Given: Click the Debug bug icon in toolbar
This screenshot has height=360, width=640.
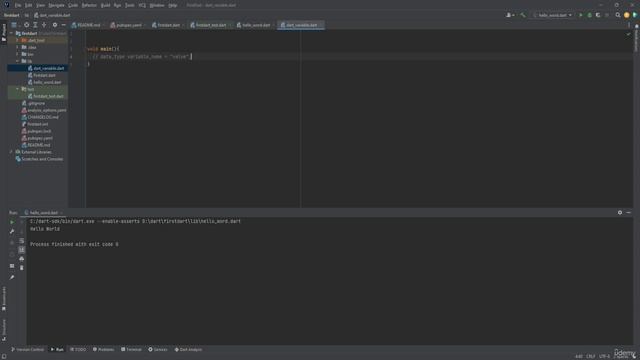Looking at the screenshot, I should tap(589, 15).
